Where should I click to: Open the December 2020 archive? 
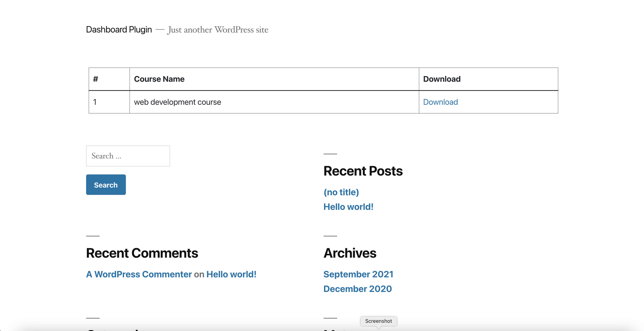pos(357,289)
